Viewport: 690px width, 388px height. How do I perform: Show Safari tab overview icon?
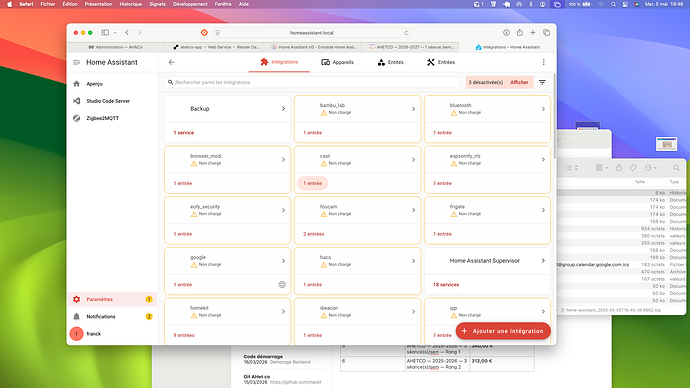click(547, 33)
